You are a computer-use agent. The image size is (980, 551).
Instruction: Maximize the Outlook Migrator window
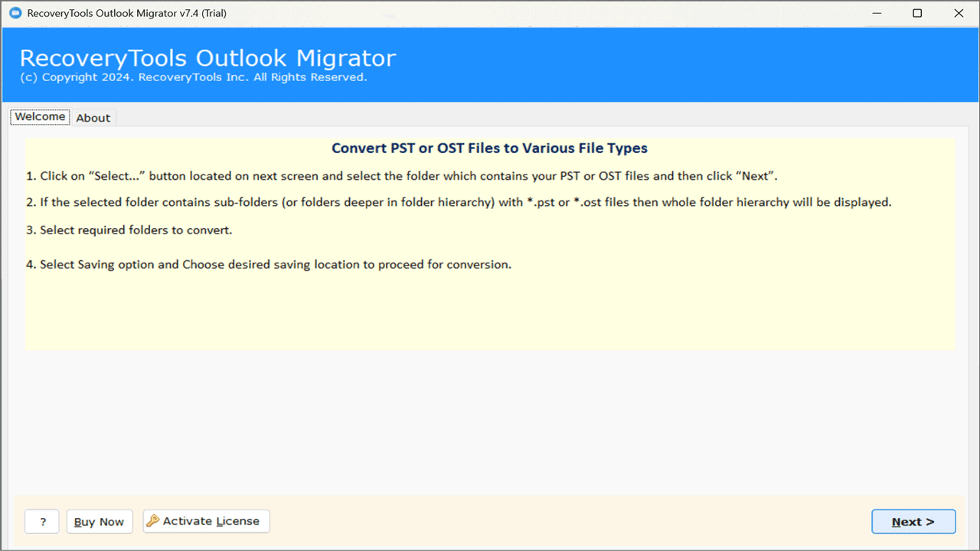point(917,13)
